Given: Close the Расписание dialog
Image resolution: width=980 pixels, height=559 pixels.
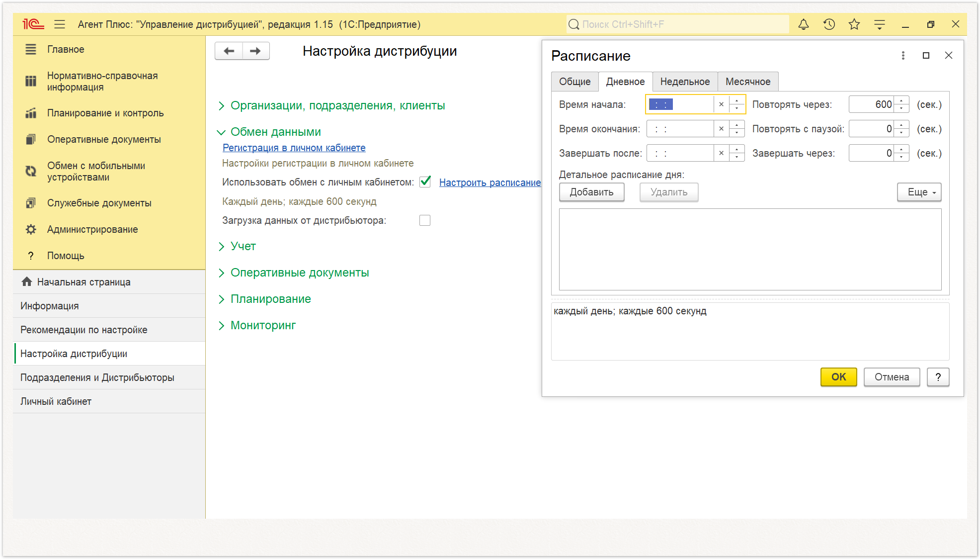Looking at the screenshot, I should (x=949, y=56).
